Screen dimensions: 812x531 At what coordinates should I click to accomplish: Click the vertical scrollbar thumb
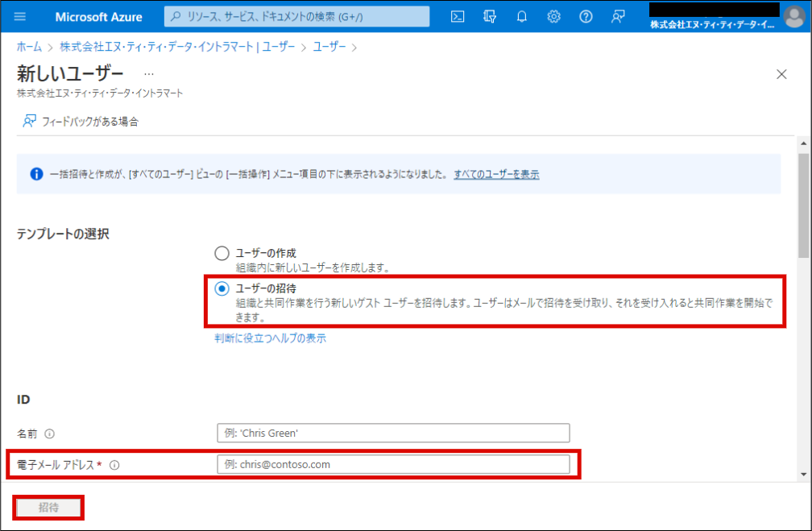coord(803,205)
